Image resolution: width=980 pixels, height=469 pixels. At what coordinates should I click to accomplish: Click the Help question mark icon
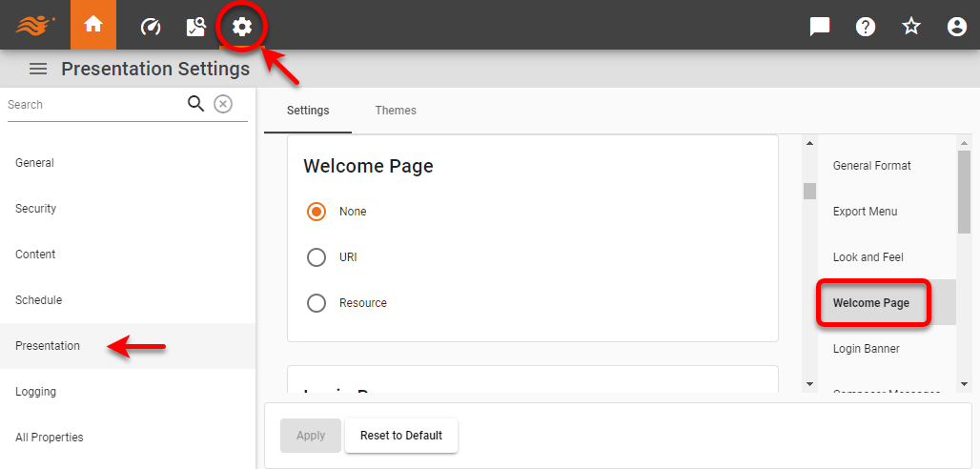[866, 27]
